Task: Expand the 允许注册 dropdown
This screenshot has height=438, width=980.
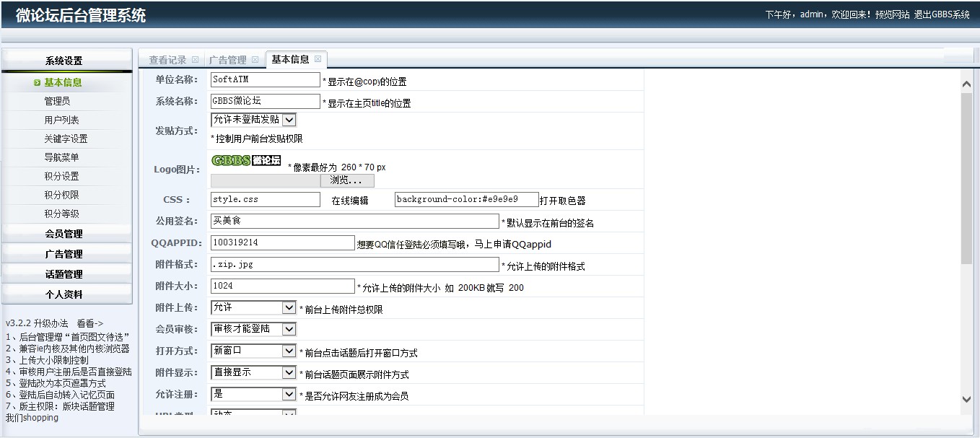Action: click(x=253, y=394)
